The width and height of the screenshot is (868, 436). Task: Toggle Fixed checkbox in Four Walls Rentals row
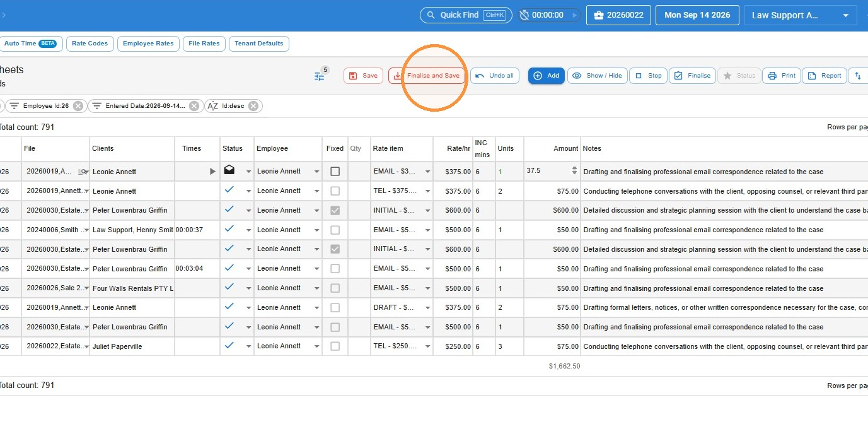click(x=335, y=288)
